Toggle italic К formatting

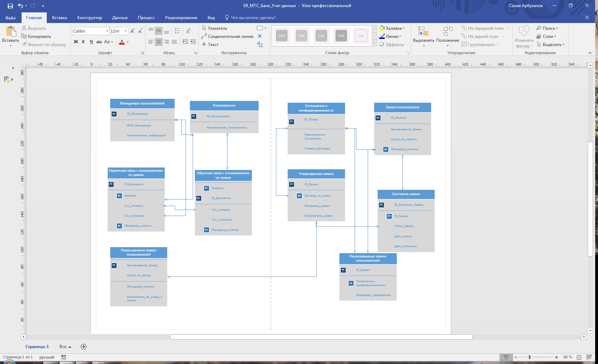tap(83, 42)
